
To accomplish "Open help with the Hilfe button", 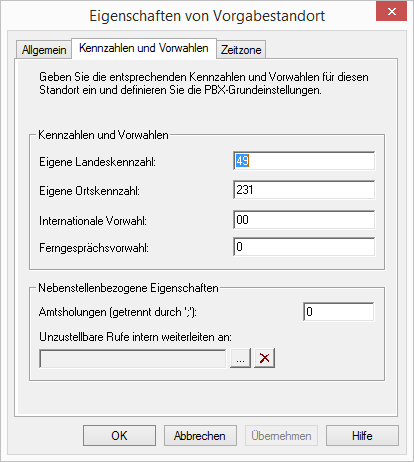I will pos(362,436).
